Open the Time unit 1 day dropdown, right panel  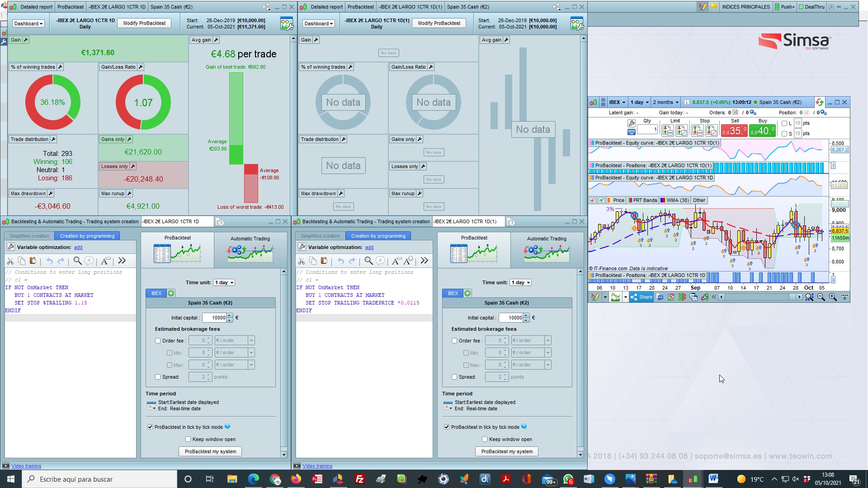[x=520, y=282]
